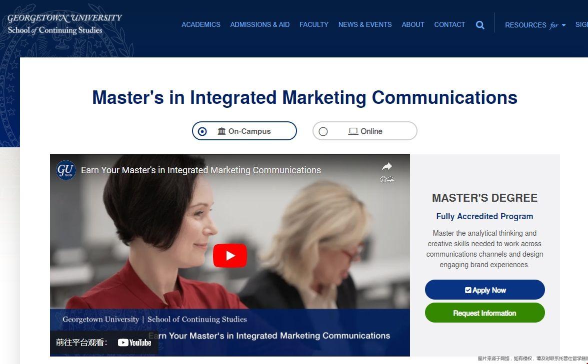Click the Georgetown University School of Continuing Studies logo
This screenshot has width=588, height=364.
pos(64,24)
